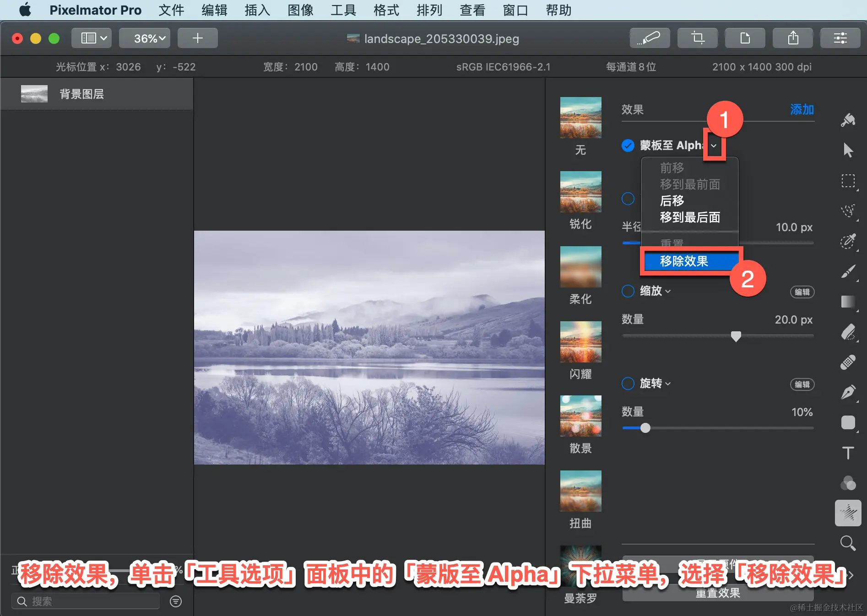The width and height of the screenshot is (867, 616).
Task: Click the layer filter icon beside search
Action: coord(176,601)
